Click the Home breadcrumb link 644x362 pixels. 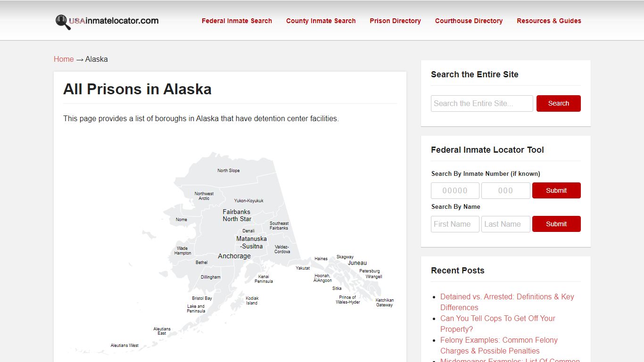(x=64, y=59)
